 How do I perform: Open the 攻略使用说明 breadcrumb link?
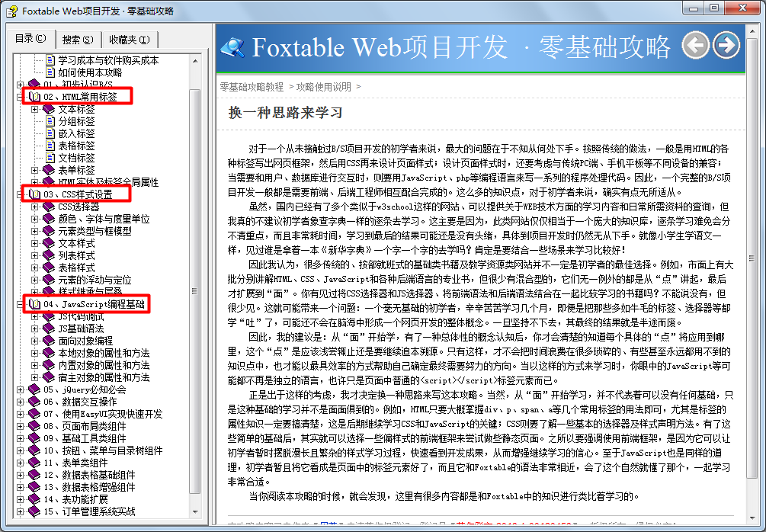(x=323, y=87)
